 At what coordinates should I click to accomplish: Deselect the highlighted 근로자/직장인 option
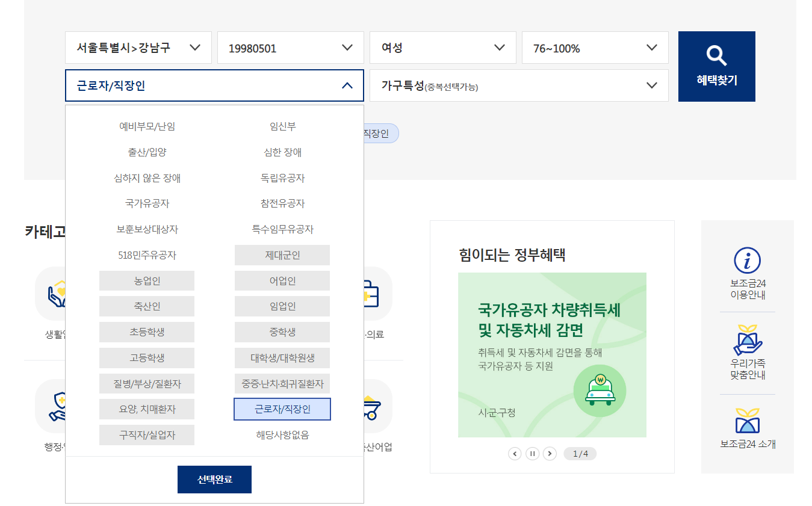(x=282, y=409)
